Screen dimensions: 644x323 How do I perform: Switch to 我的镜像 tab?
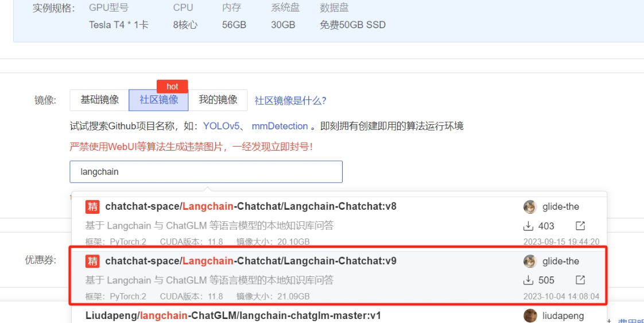click(x=218, y=100)
